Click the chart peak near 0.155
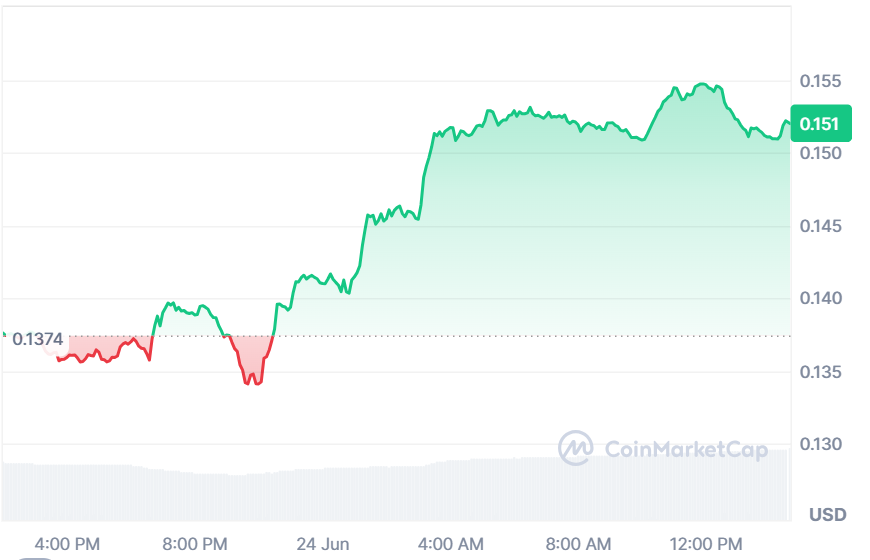Image resolution: width=870 pixels, height=560 pixels. click(702, 84)
